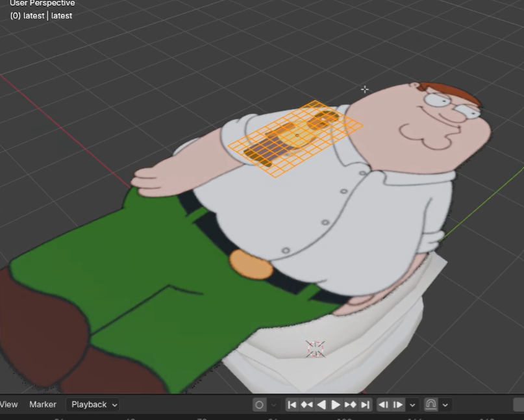Step back one frame

(383, 405)
